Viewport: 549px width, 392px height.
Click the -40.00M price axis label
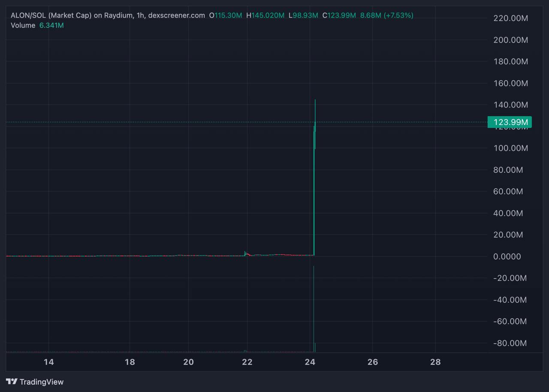pyautogui.click(x=510, y=300)
